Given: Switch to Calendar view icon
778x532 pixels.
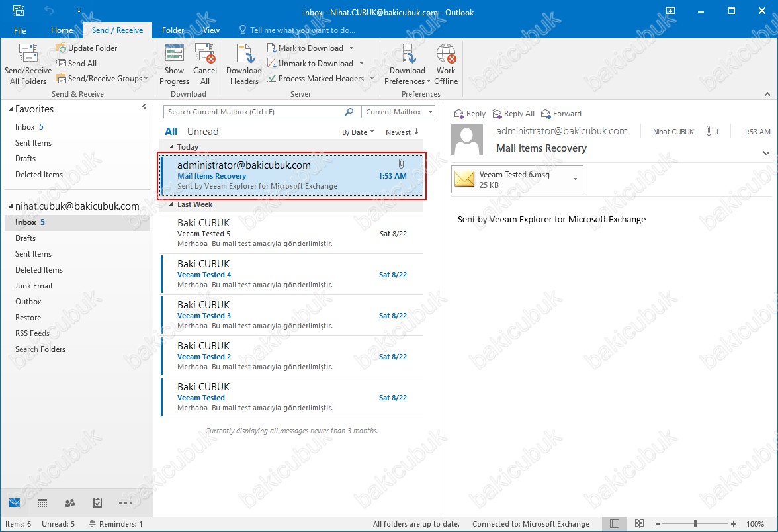Looking at the screenshot, I should [x=42, y=503].
